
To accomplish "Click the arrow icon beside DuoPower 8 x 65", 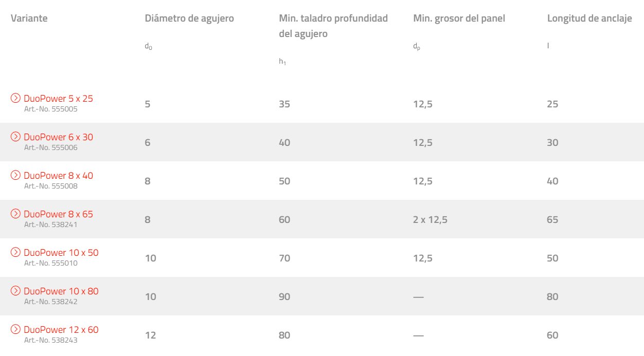I will [x=16, y=214].
